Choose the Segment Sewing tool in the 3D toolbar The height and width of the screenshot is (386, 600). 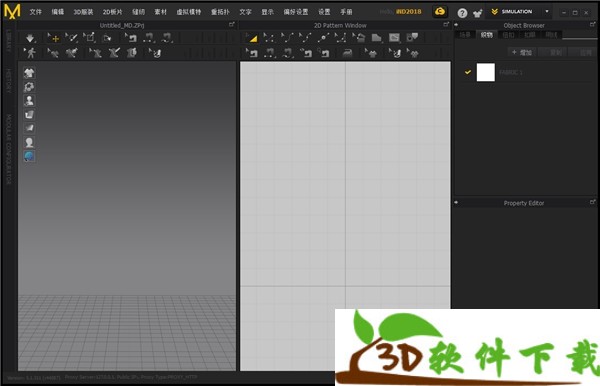[x=149, y=38]
